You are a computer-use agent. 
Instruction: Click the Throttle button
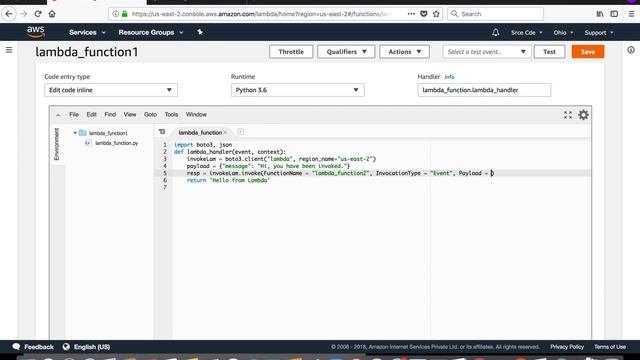[x=291, y=52]
